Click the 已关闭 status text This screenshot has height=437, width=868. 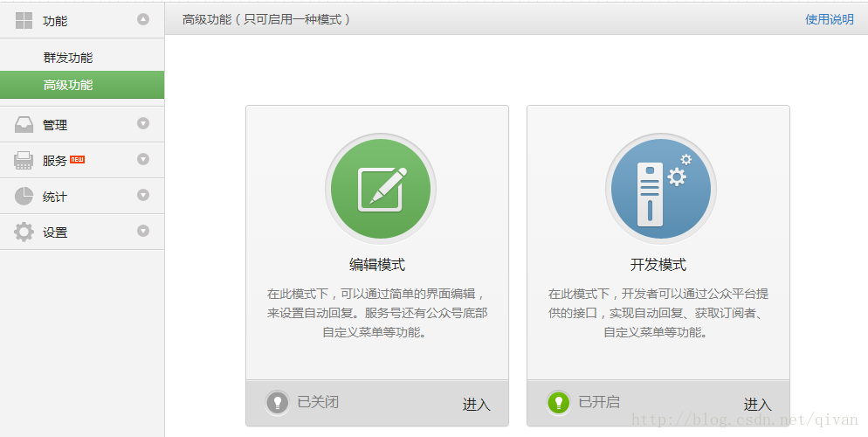point(319,402)
